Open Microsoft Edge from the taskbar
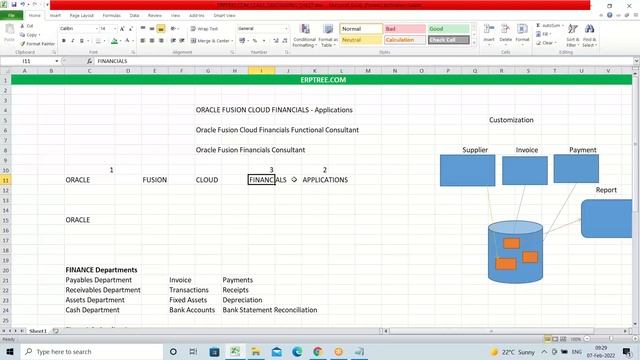 [297, 351]
